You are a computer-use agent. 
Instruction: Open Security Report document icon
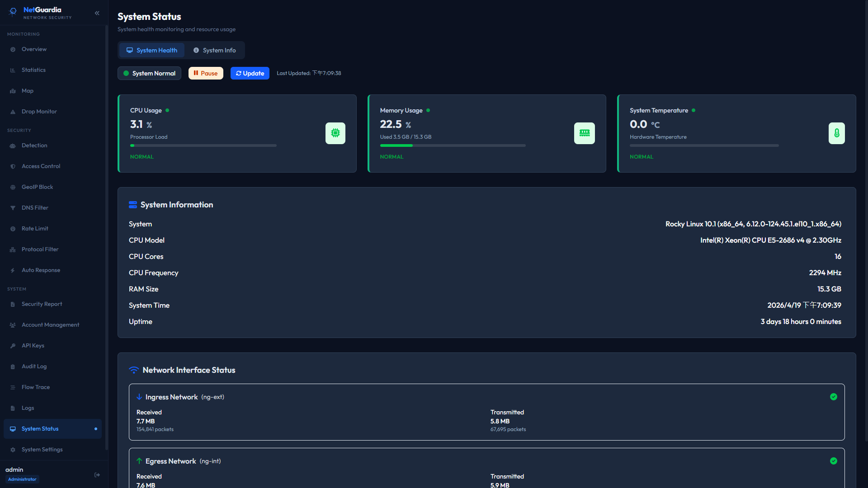tap(13, 304)
